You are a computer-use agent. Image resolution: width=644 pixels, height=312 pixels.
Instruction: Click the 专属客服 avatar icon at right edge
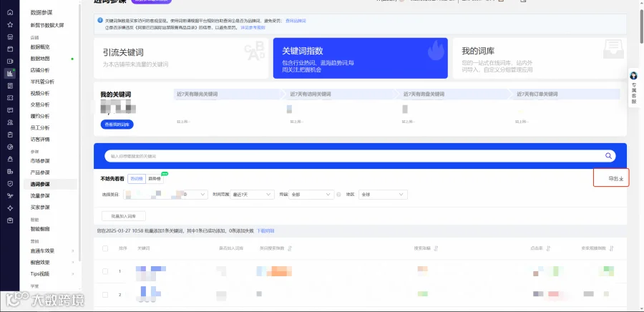[x=634, y=76]
